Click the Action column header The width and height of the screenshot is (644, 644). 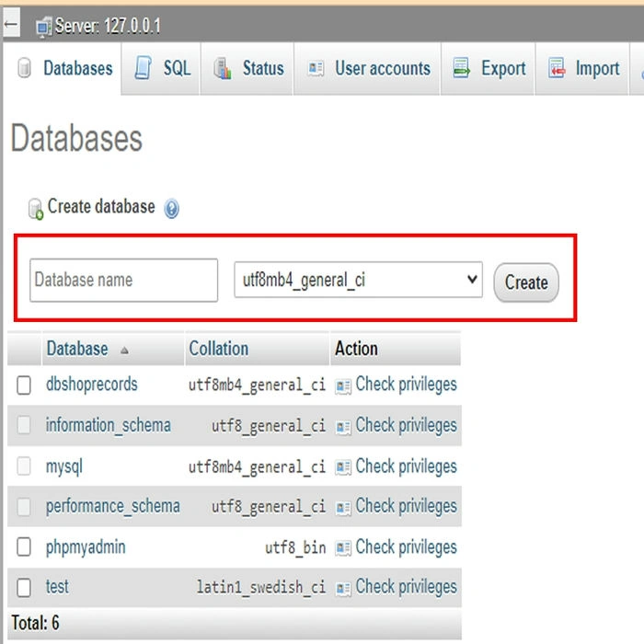coord(356,349)
